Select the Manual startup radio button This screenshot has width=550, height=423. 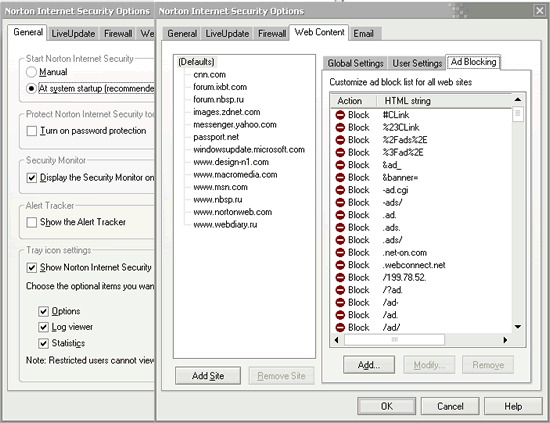[x=31, y=72]
